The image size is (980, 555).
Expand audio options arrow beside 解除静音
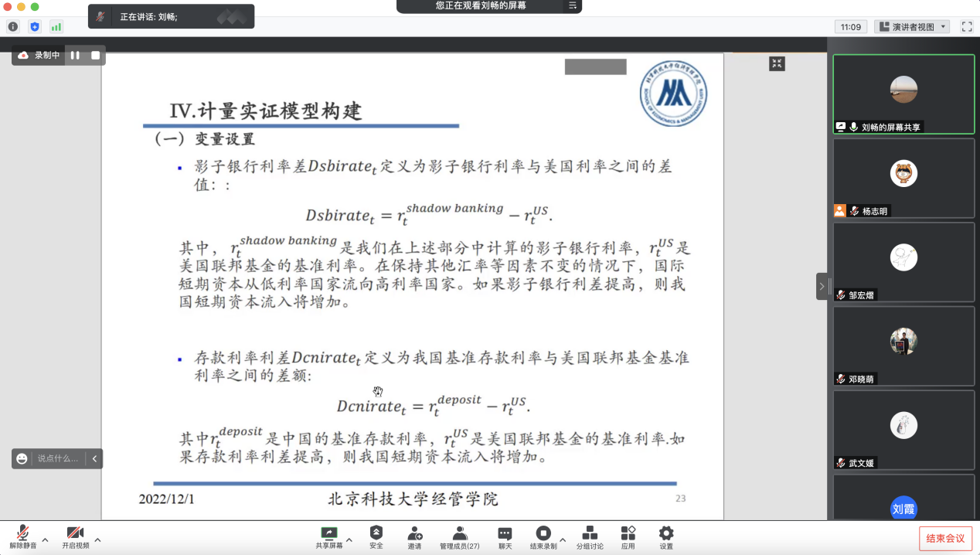(x=45, y=540)
